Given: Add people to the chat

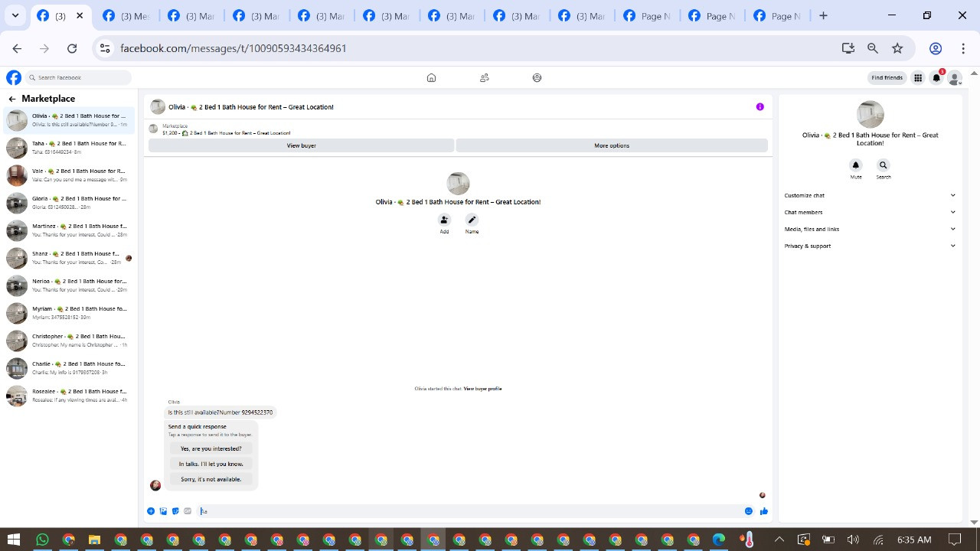Looking at the screenshot, I should (x=444, y=220).
